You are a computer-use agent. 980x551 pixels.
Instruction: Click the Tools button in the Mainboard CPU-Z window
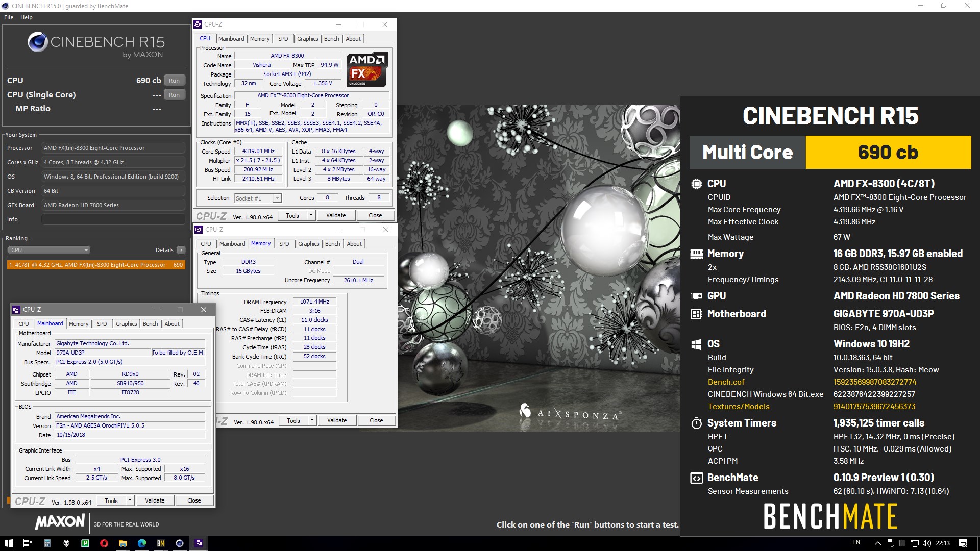point(111,500)
